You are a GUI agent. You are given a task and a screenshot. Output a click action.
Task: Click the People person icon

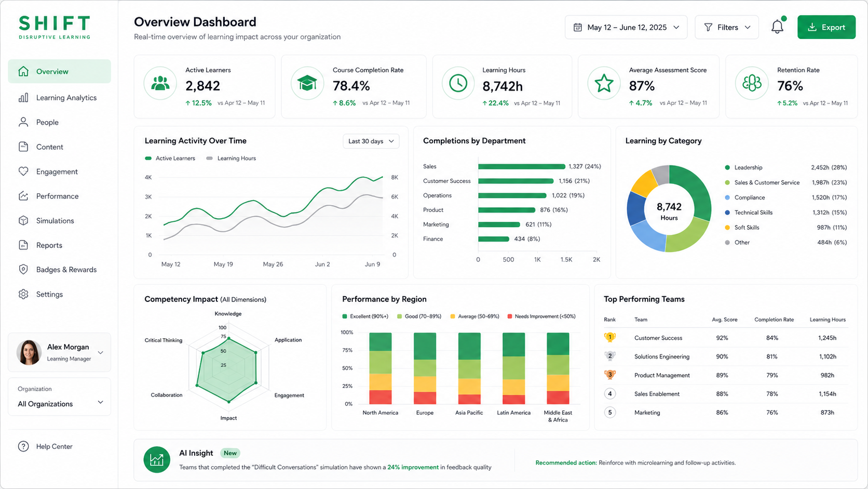(23, 122)
